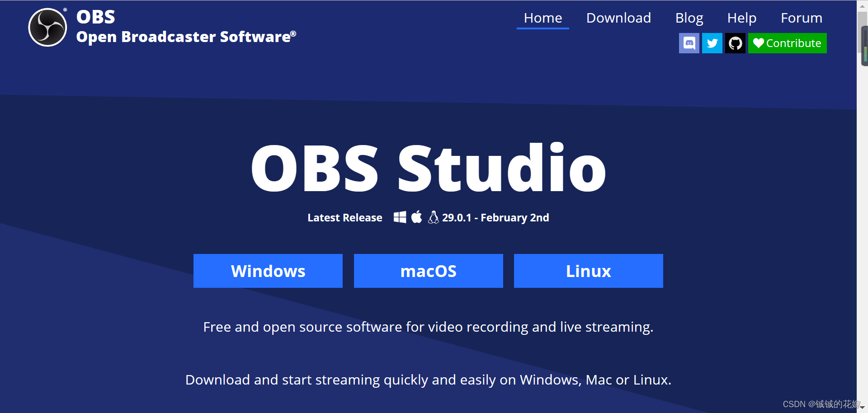This screenshot has width=868, height=413.
Task: Open the Discord icon link
Action: point(689,43)
